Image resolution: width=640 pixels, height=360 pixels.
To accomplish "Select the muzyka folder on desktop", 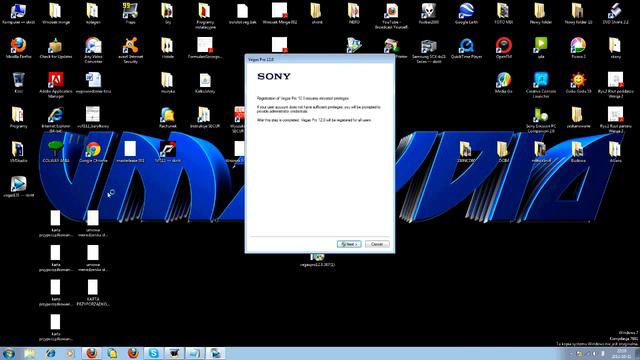I will point(167,82).
